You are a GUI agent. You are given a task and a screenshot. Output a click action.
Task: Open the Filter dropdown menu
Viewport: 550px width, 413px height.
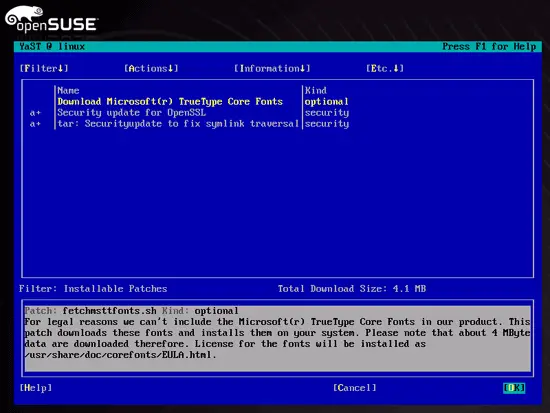[44, 68]
